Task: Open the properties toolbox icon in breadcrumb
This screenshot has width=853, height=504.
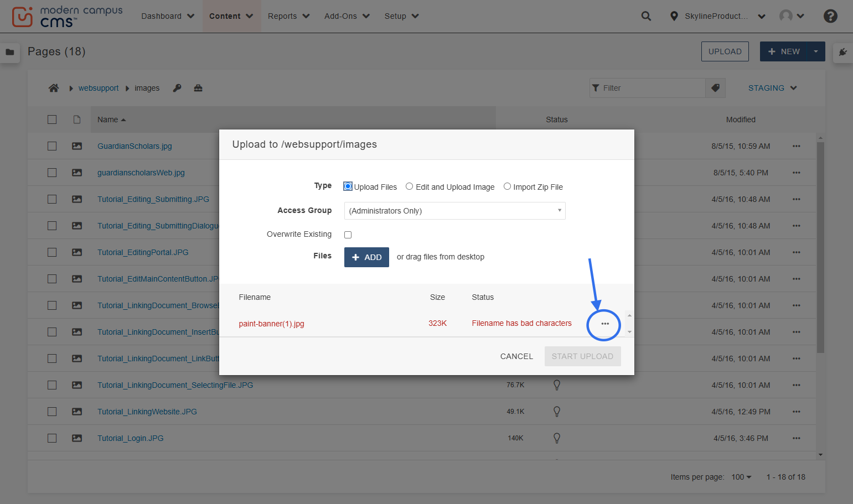Action: coord(198,88)
